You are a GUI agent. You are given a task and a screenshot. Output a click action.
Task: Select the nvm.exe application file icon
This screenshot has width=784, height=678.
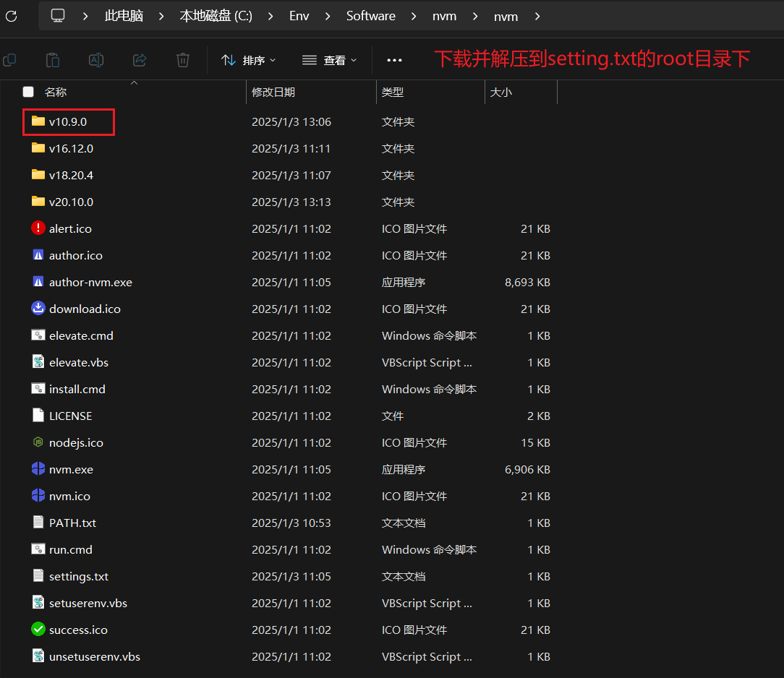pyautogui.click(x=38, y=469)
